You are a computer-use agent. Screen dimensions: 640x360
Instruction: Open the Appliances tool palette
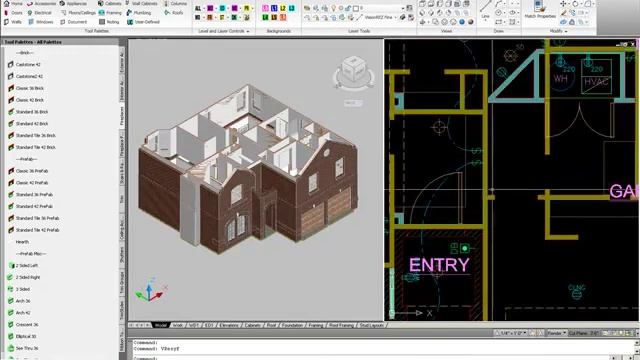click(x=73, y=3)
